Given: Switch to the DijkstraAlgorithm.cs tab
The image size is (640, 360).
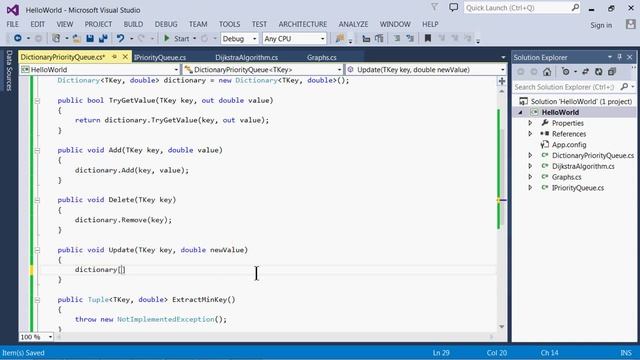Looking at the screenshot, I should pyautogui.click(x=247, y=58).
